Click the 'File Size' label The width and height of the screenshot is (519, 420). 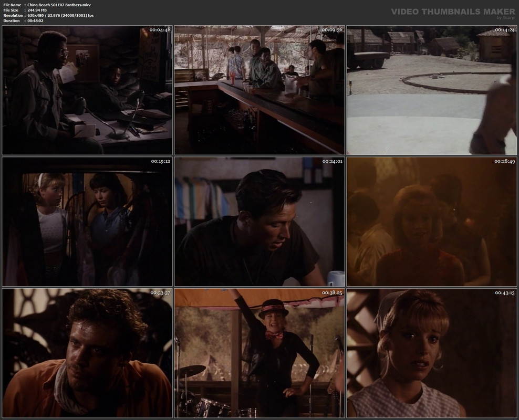pyautogui.click(x=11, y=10)
